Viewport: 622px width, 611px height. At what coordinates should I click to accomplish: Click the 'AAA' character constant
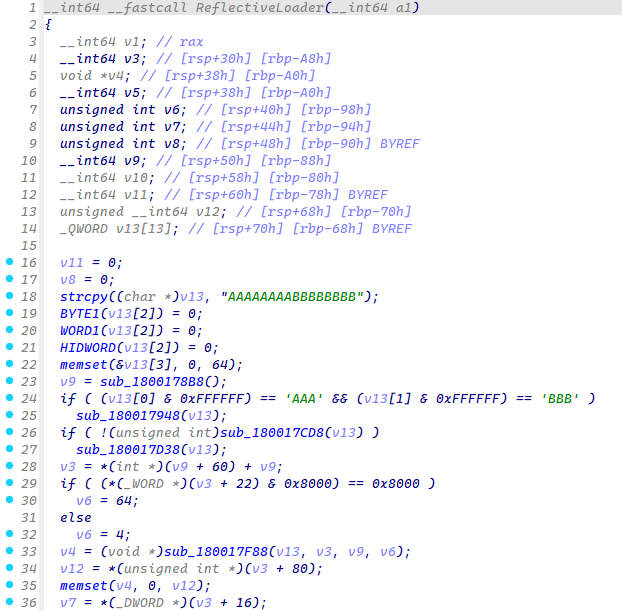click(304, 399)
